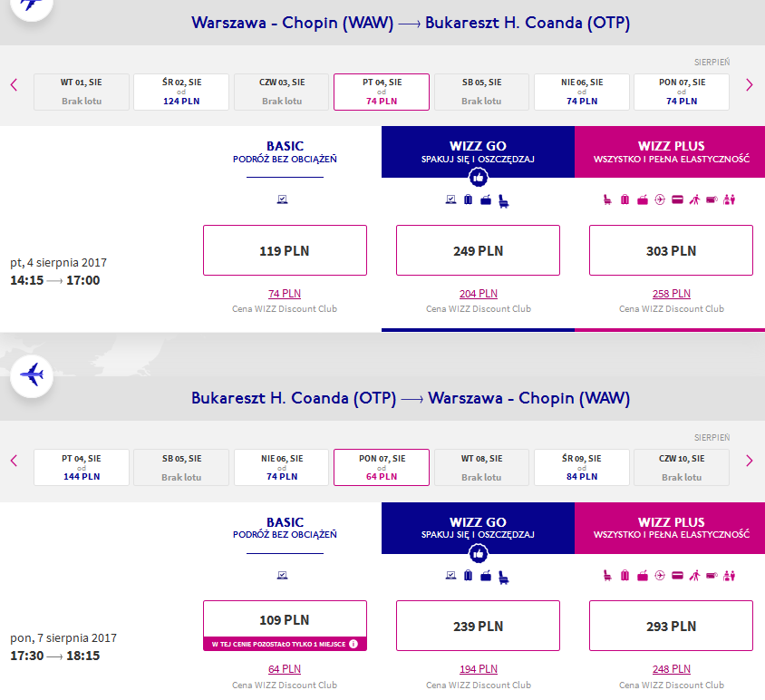Image resolution: width=765 pixels, height=700 pixels.
Task: Click the outbound WIZZ PLUS Wszystko i pełna elastyczność header
Action: click(x=672, y=151)
